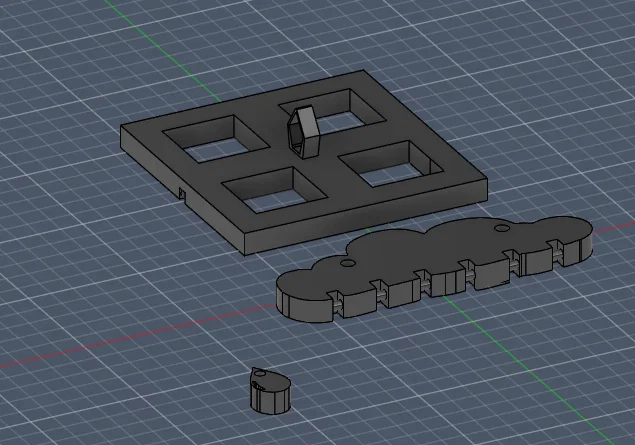Viewport: 635px width, 445px height.
Task: Select the cloud-shaped flat model
Action: 434,269
